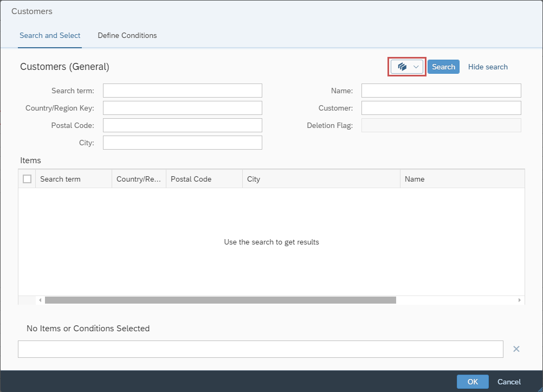
Task: Click the right arrow of the horizontal scrollbar
Action: tap(519, 300)
